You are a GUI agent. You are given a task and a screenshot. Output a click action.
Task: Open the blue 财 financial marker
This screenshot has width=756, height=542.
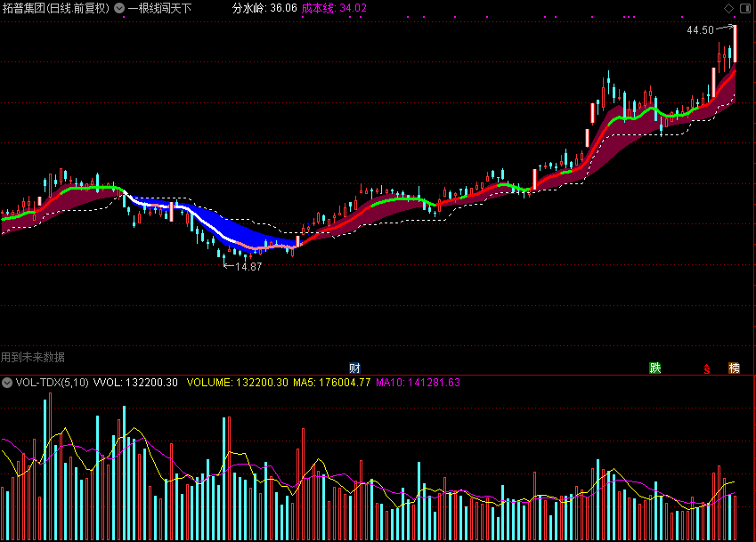point(355,368)
